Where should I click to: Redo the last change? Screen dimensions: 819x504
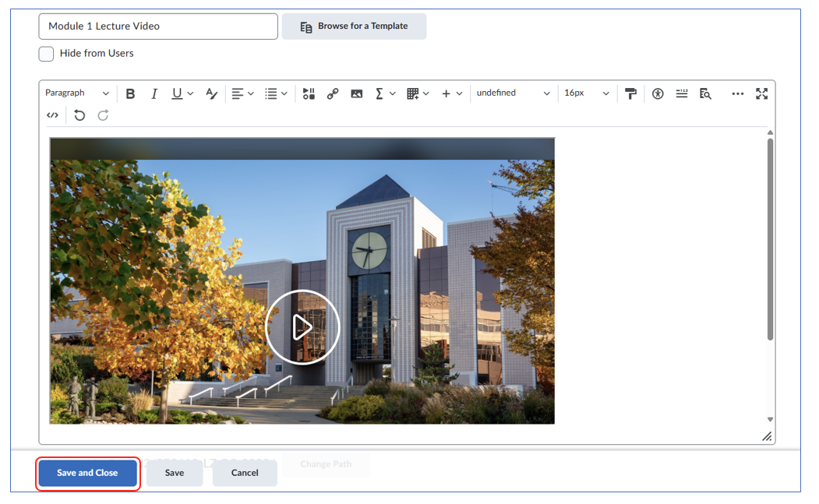104,115
